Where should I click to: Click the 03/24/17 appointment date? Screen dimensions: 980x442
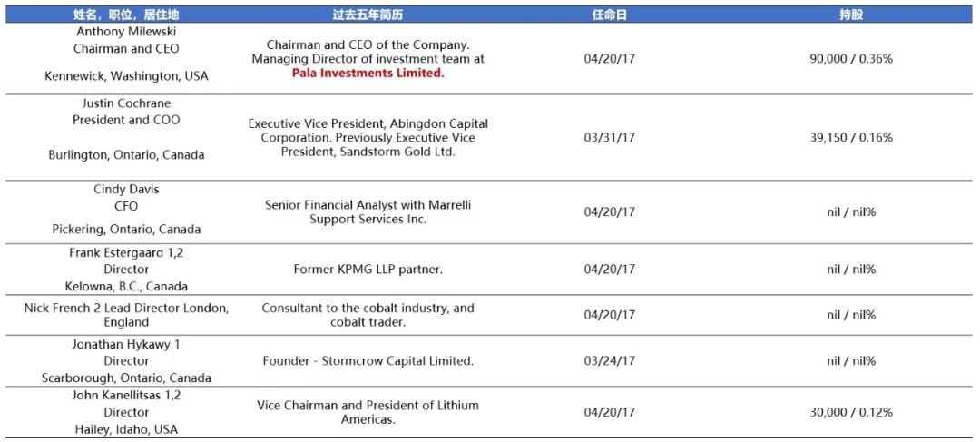(610, 361)
